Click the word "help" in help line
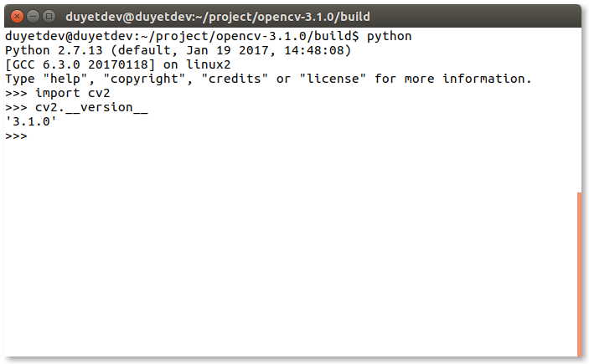Viewport: 589px width, 364px height. (x=65, y=79)
